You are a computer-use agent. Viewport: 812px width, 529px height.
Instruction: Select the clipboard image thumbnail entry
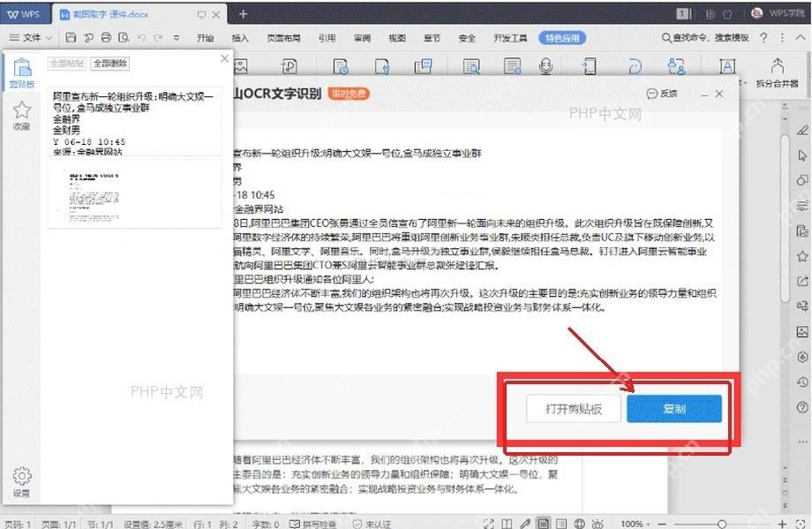[x=135, y=194]
